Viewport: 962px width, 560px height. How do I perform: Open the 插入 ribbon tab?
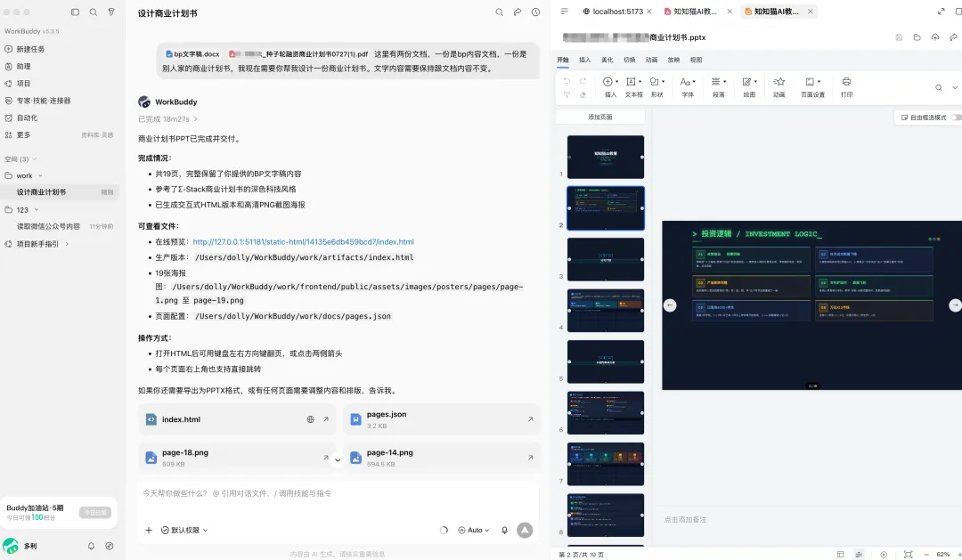point(584,61)
